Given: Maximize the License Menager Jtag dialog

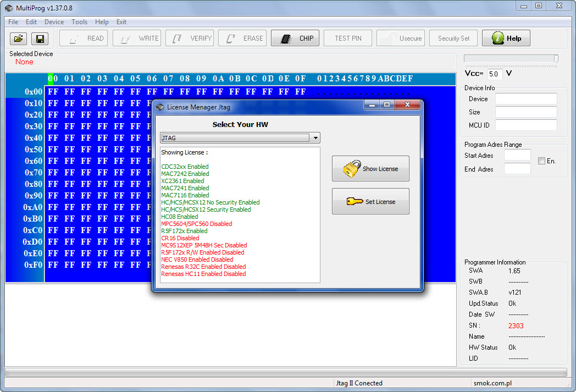Looking at the screenshot, I should click(x=387, y=104).
